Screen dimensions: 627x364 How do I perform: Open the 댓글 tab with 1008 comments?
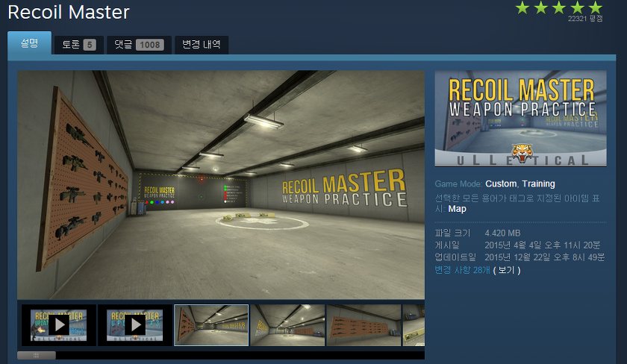click(139, 45)
